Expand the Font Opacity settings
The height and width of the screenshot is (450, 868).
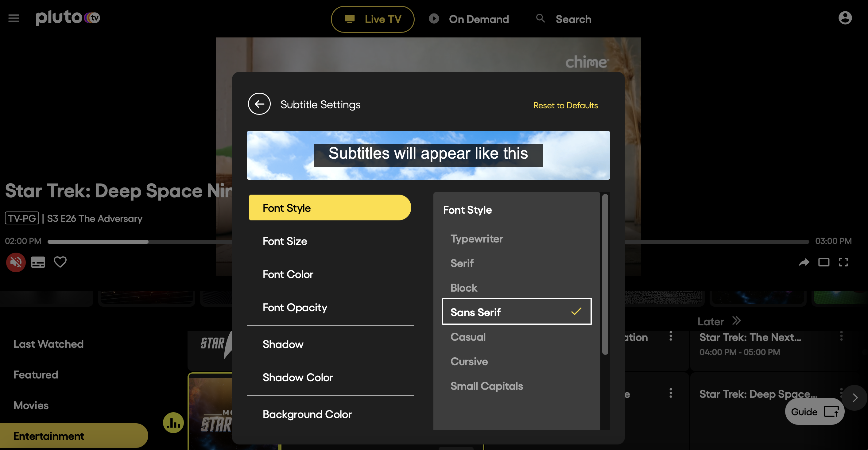click(x=295, y=307)
